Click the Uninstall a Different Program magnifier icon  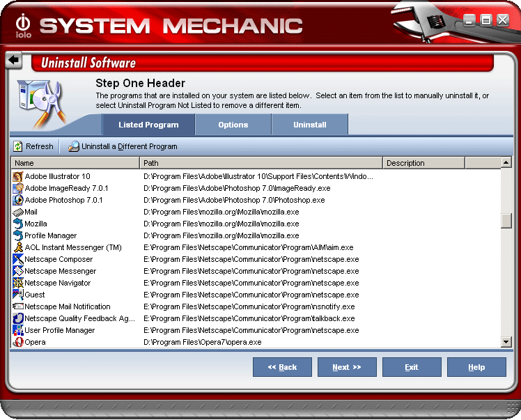pyautogui.click(x=74, y=146)
